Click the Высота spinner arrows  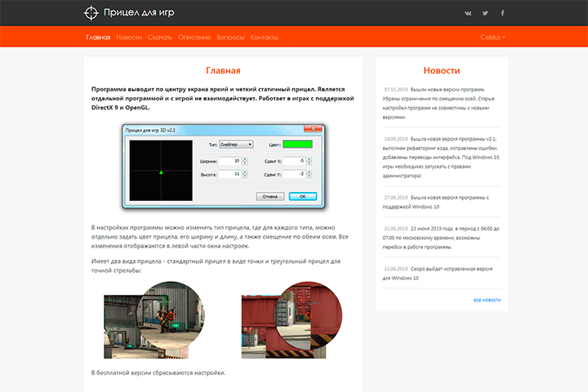[245, 174]
